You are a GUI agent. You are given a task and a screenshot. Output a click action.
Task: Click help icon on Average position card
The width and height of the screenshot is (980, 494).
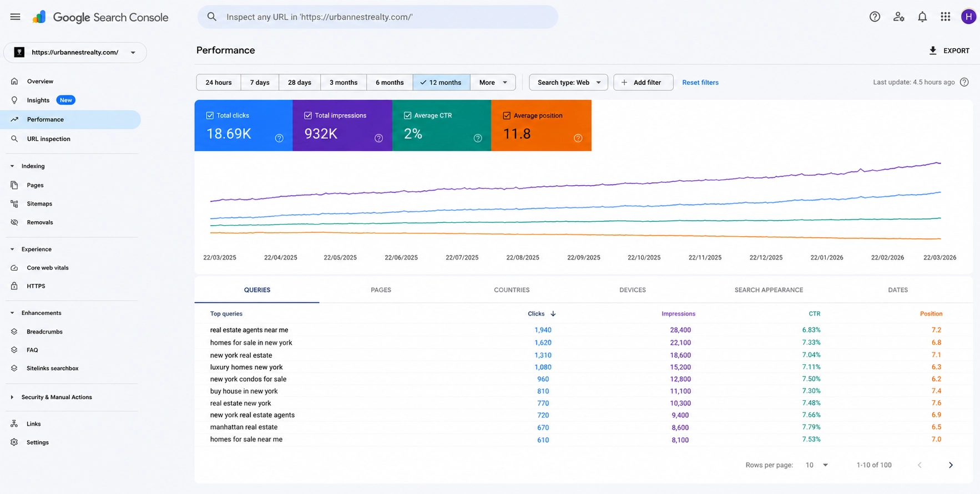click(x=578, y=138)
